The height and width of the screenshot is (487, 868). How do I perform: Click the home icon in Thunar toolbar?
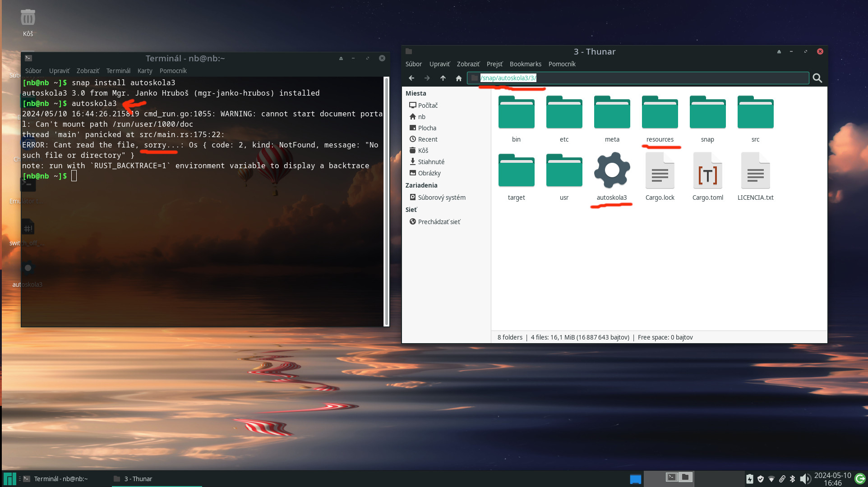click(x=458, y=78)
